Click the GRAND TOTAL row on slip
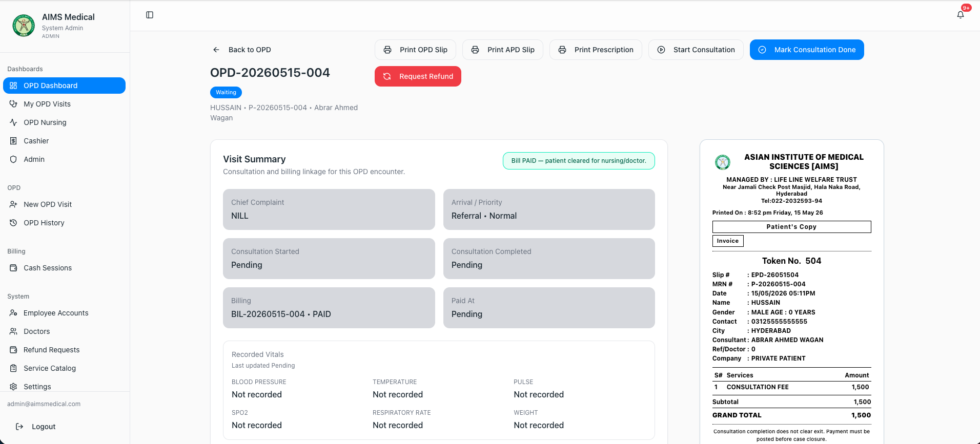Viewport: 980px width, 444px height. (791, 415)
